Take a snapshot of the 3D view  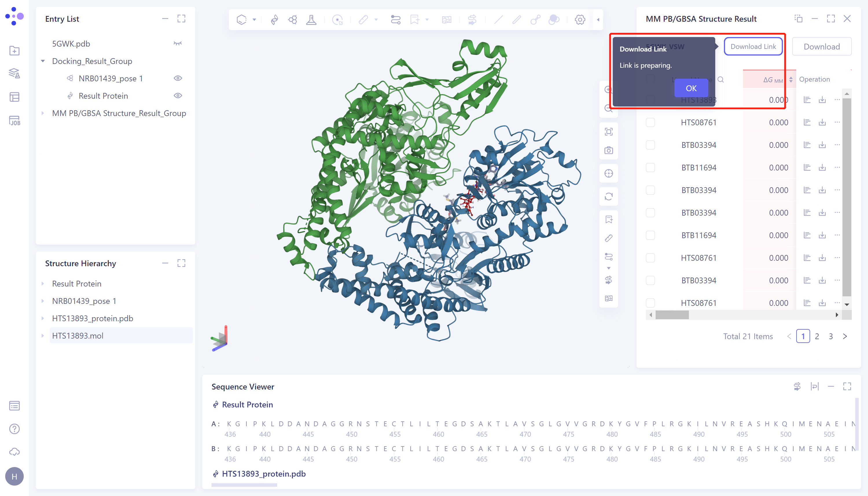(x=609, y=150)
